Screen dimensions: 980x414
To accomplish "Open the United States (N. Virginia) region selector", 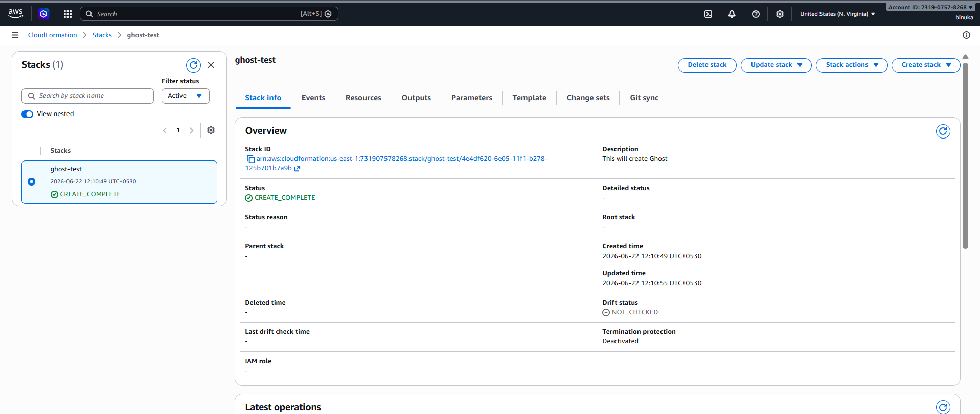I will tap(837, 14).
